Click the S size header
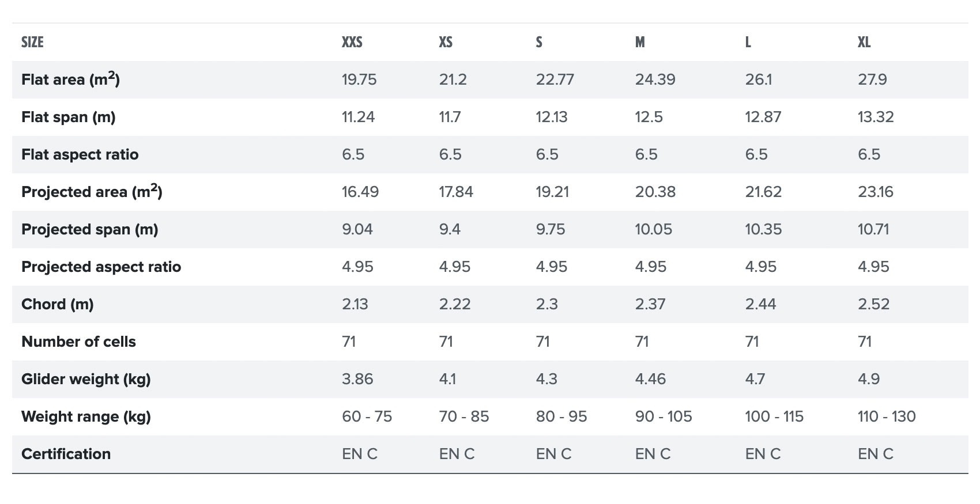This screenshot has height=504, width=980. click(539, 42)
